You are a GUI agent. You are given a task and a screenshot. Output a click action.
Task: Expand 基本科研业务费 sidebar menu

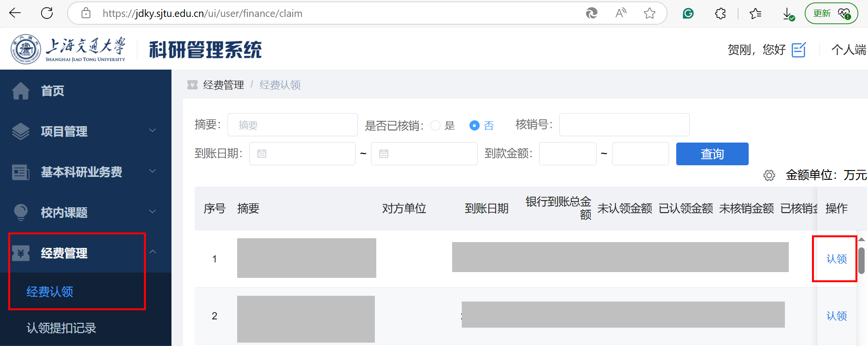(85, 172)
